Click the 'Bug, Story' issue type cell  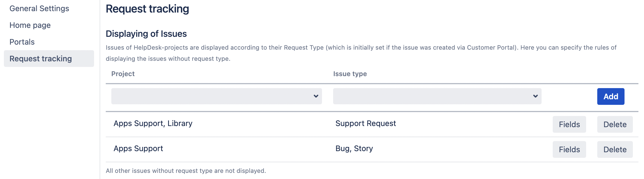(x=354, y=149)
